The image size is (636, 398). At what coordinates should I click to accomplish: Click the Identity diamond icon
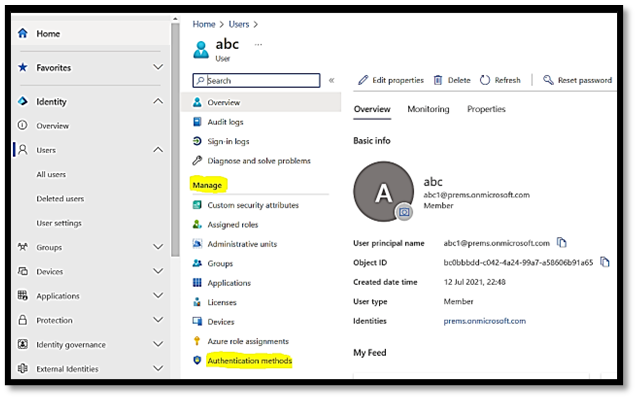coord(23,101)
